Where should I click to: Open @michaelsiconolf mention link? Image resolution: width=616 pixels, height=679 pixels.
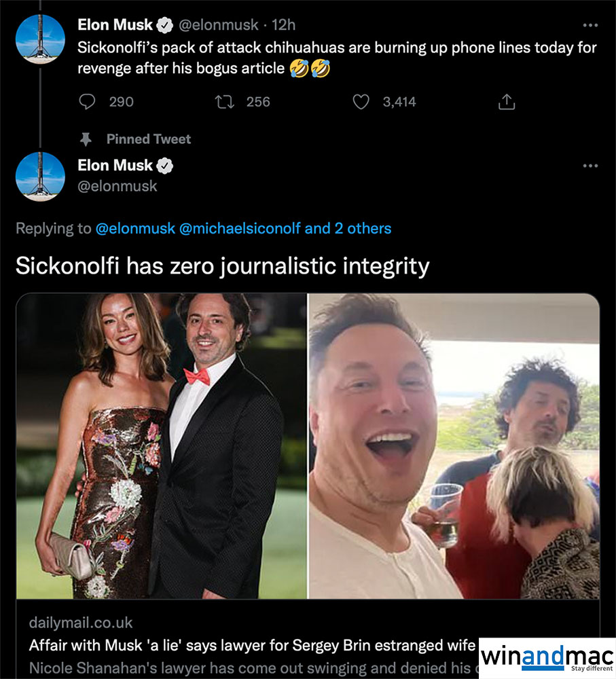[x=240, y=229]
